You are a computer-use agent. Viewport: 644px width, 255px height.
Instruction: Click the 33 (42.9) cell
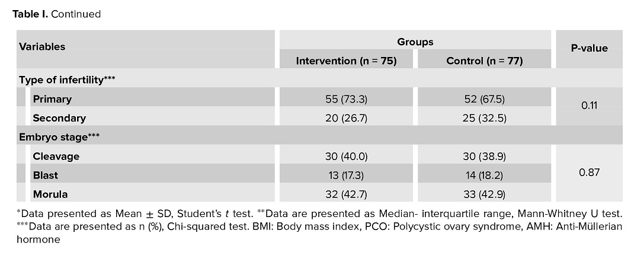(x=484, y=194)
